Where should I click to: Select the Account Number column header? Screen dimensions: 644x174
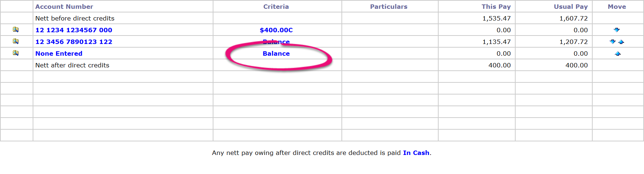pyautogui.click(x=64, y=7)
